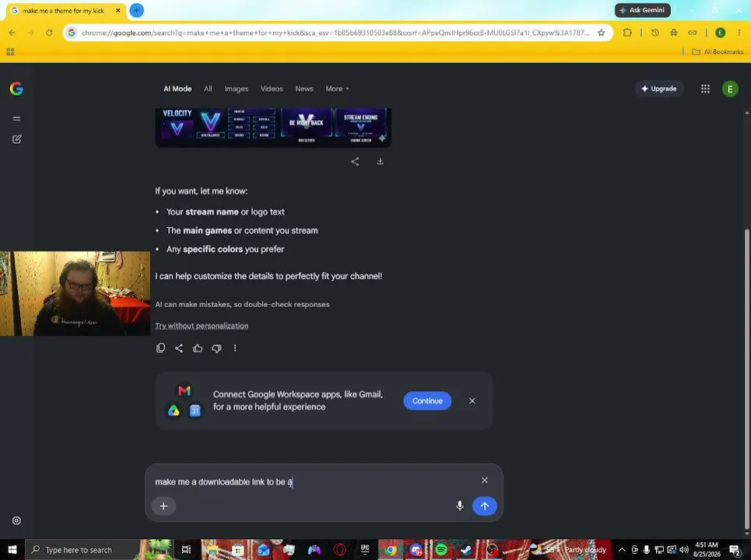The width and height of the screenshot is (751, 560).
Task: Close the 'make me a theme' tab
Action: tap(118, 10)
